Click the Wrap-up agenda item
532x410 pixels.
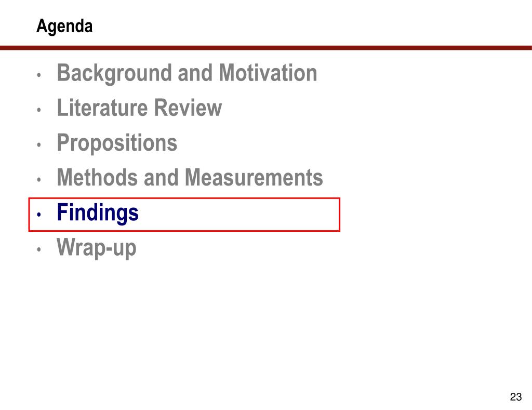point(97,248)
